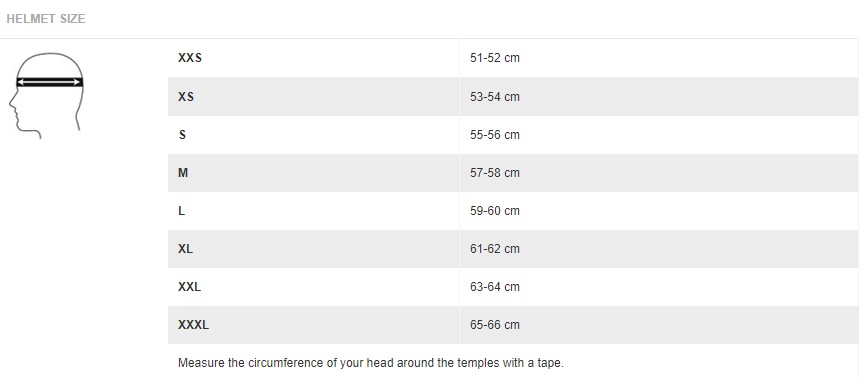Click the XXXL size label
This screenshot has height=378, width=863.
click(x=193, y=325)
